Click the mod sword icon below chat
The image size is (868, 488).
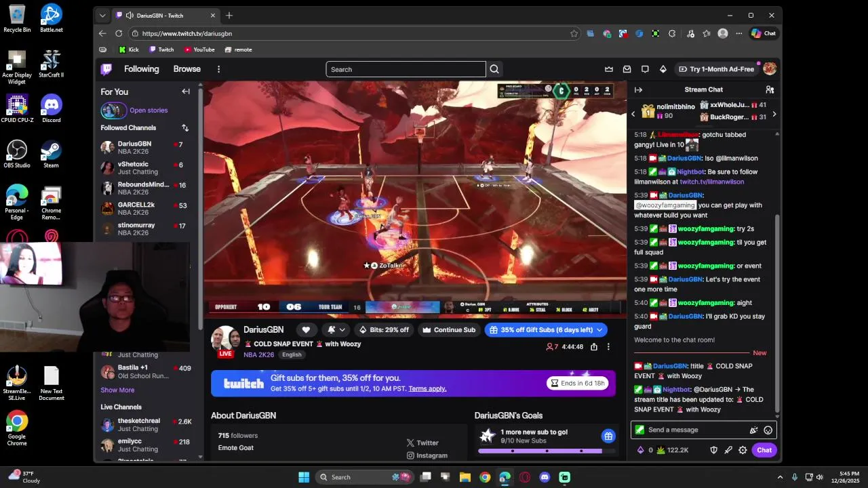(728, 450)
